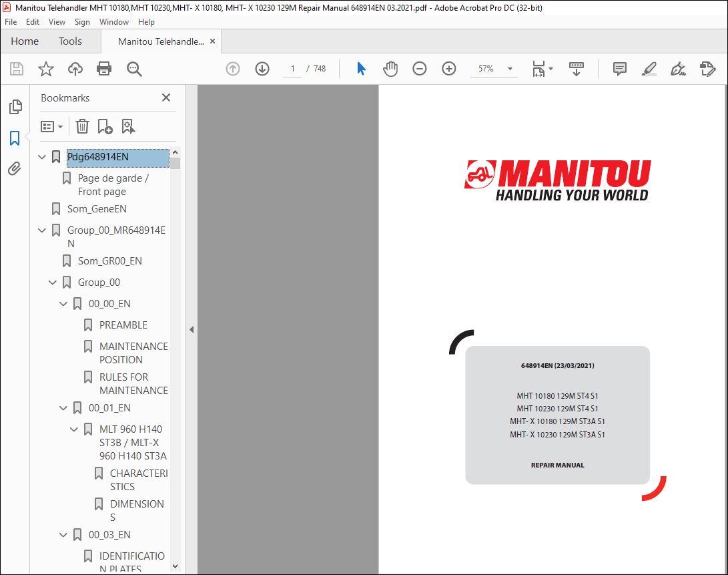Click the Save file icon

(x=17, y=69)
